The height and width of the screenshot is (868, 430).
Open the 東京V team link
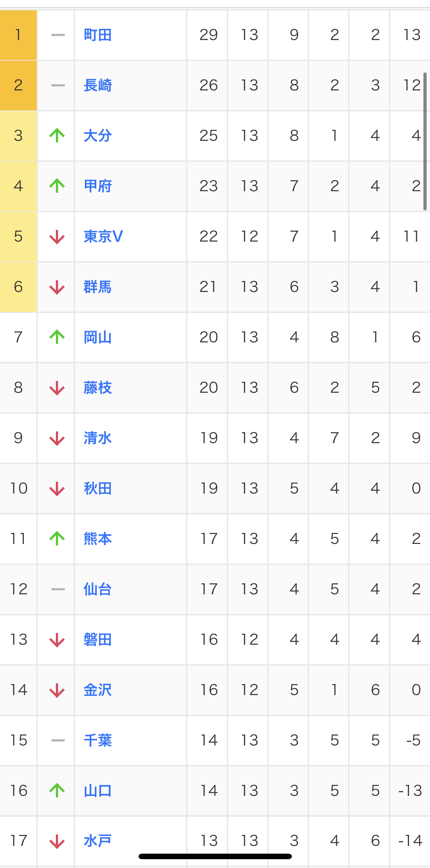103,236
